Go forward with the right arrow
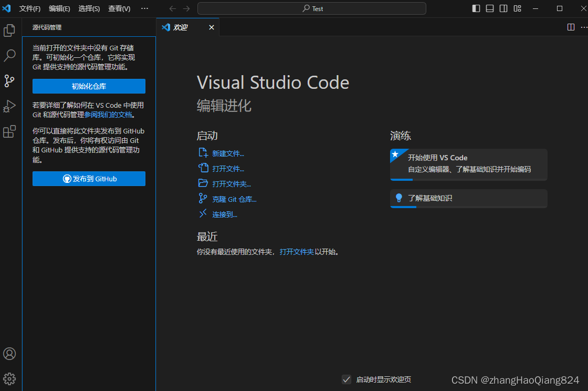Viewport: 588px width, 391px height. (186, 8)
